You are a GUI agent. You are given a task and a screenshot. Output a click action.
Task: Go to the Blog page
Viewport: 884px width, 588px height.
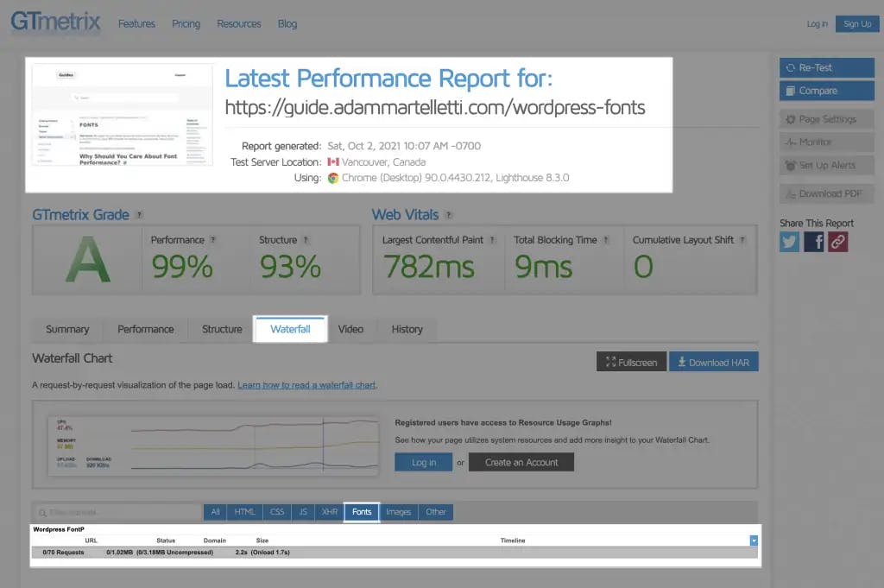coord(287,23)
